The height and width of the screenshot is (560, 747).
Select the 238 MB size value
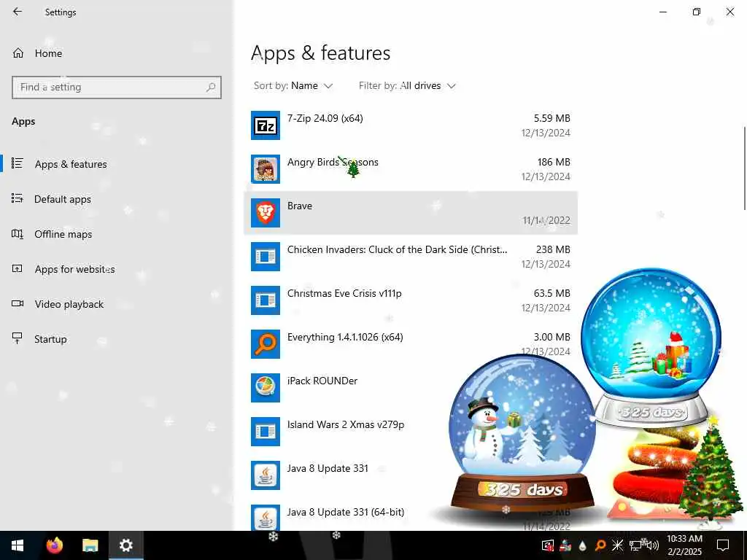553,250
